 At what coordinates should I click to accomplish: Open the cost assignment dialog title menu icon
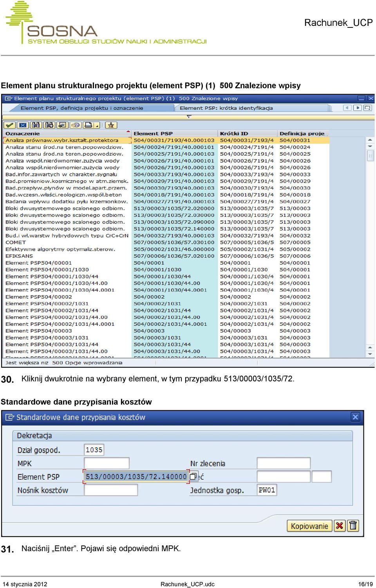pyautogui.click(x=10, y=417)
